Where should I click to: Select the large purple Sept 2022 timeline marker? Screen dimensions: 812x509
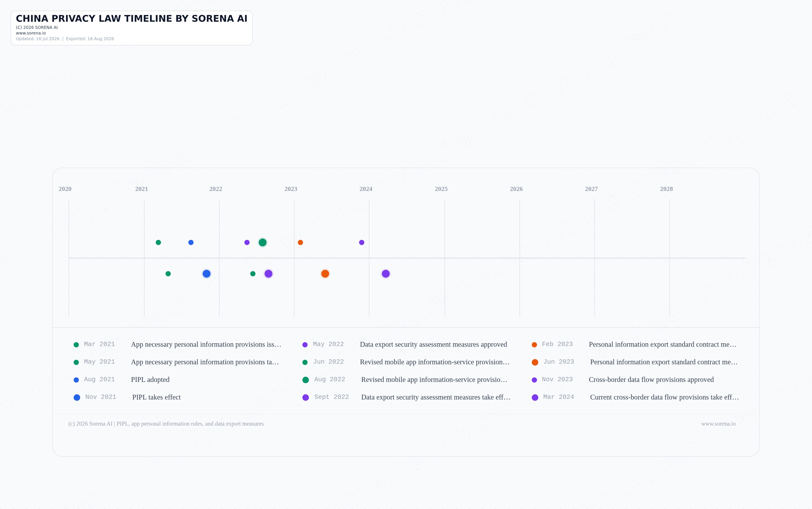click(x=268, y=274)
